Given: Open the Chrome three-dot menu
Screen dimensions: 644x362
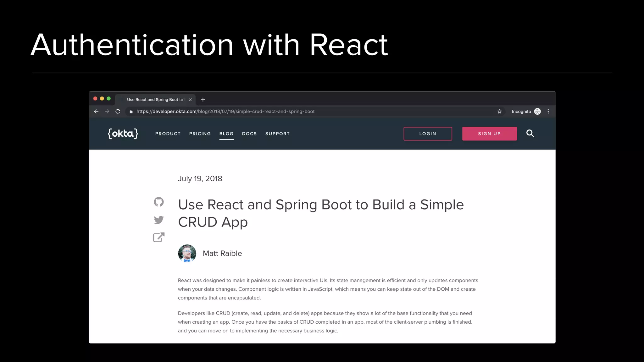Looking at the screenshot, I should click(548, 112).
